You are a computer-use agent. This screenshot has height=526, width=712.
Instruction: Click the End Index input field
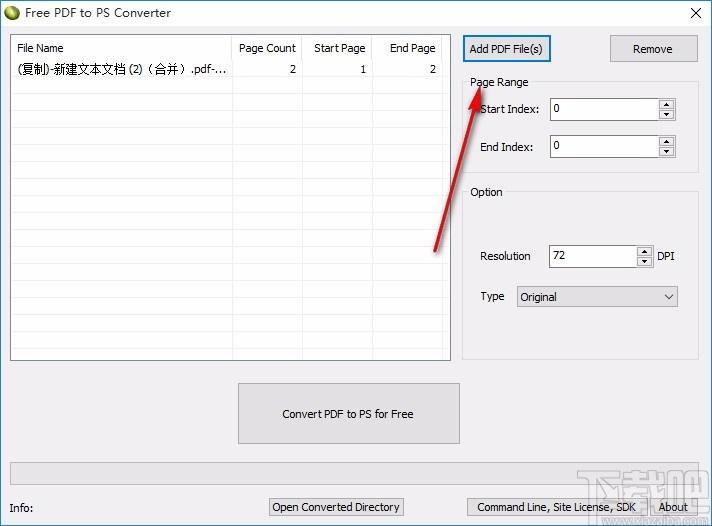point(604,146)
